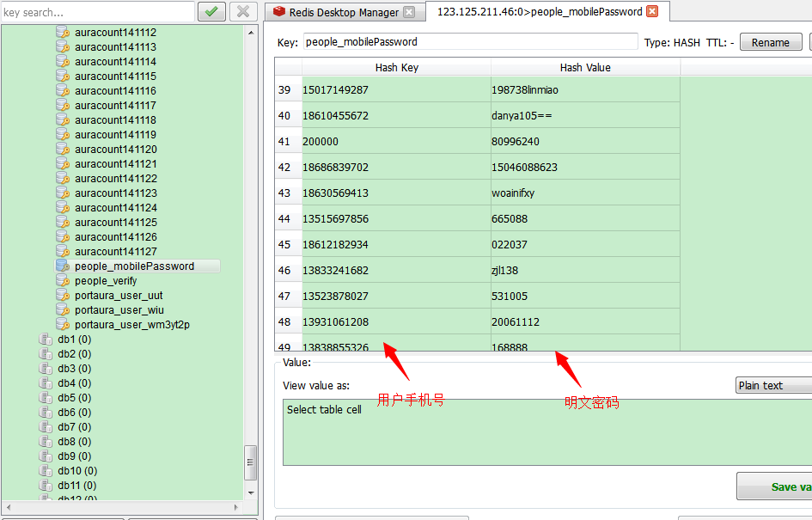Viewport: 812px width, 520px height.
Task: Click hash value cell 20061112
Action: [585, 321]
